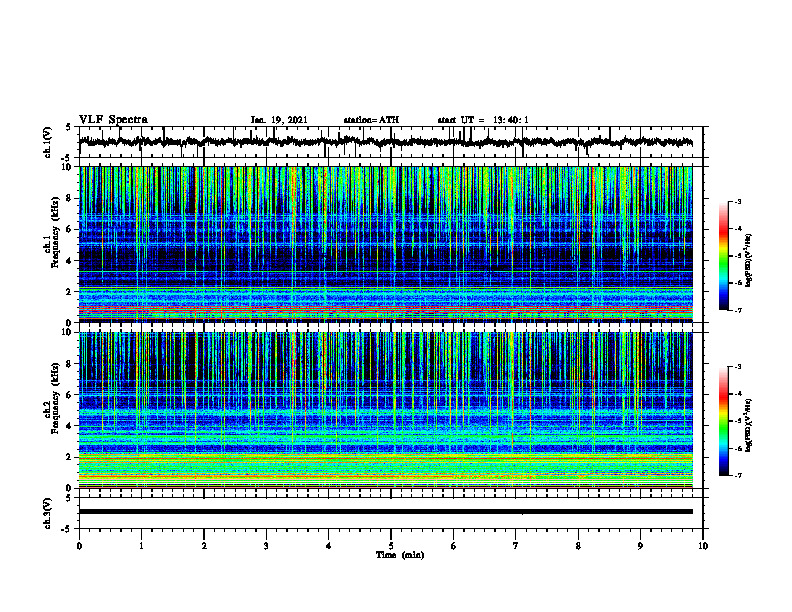Click time axis tick label "9"
792x612 pixels.
click(x=640, y=546)
